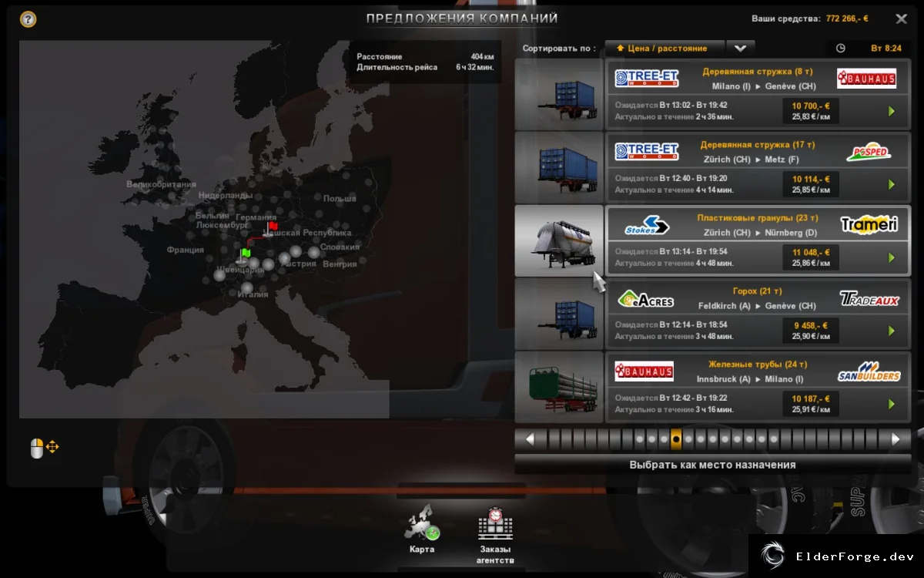Click the green origin flag on the map
This screenshot has height=578, width=924.
(x=244, y=255)
